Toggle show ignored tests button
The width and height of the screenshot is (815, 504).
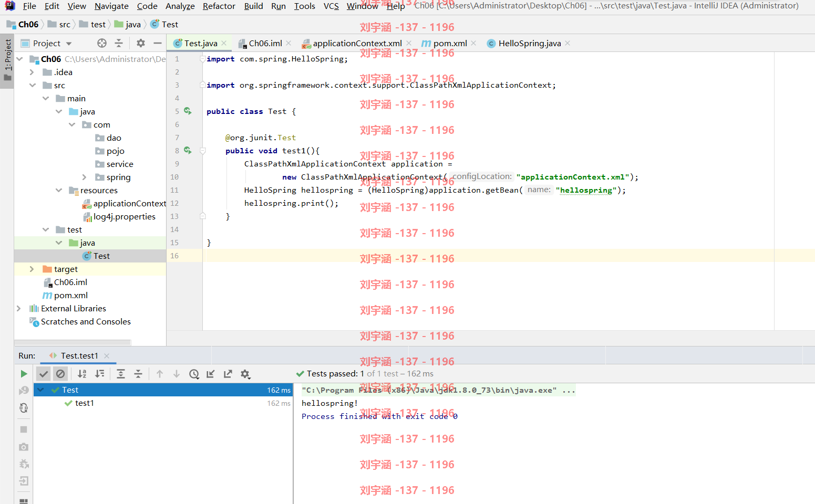60,374
